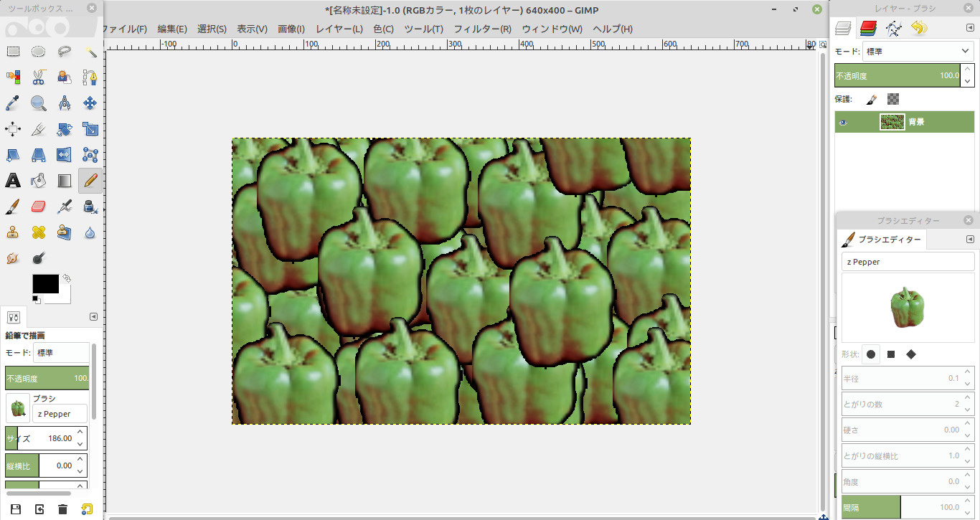
Task: Open the pencil tool mode dropdown
Action: pyautogui.click(x=61, y=353)
